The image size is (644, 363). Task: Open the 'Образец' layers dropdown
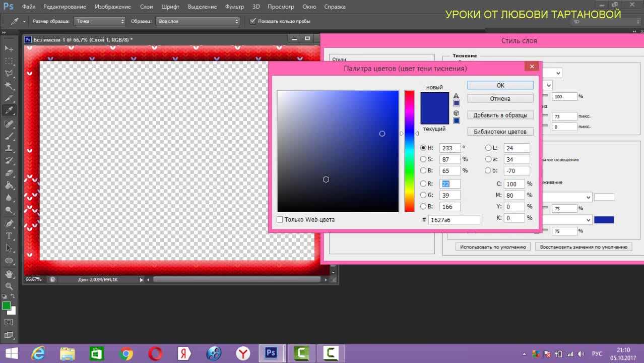198,21
